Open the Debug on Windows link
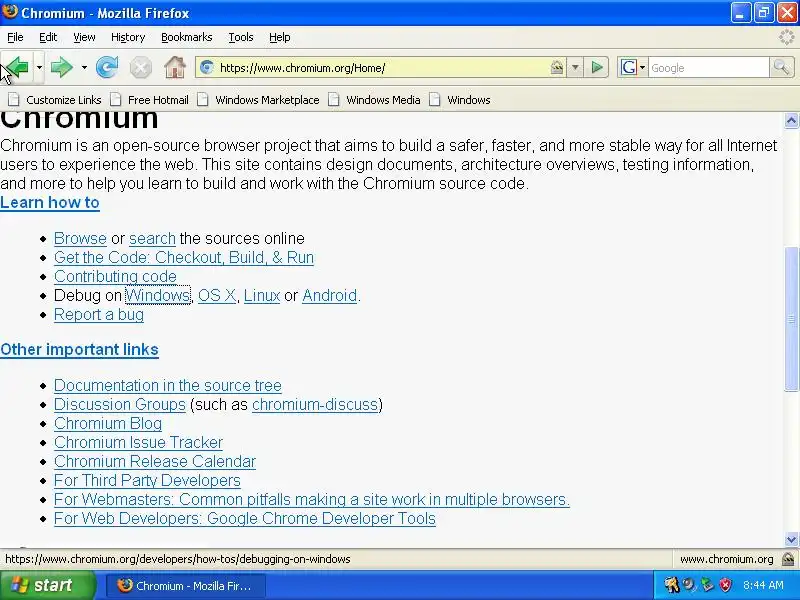 tap(158, 295)
